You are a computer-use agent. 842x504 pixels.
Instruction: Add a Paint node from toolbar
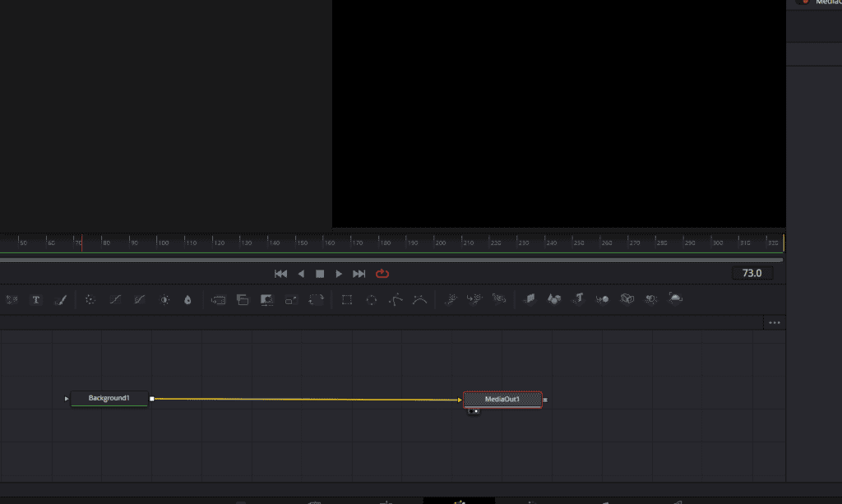[60, 299]
